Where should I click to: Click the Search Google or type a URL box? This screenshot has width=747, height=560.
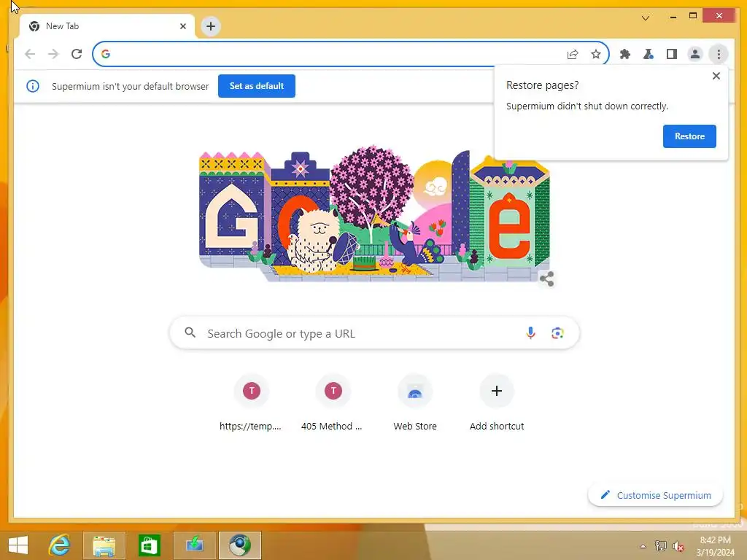[374, 332]
